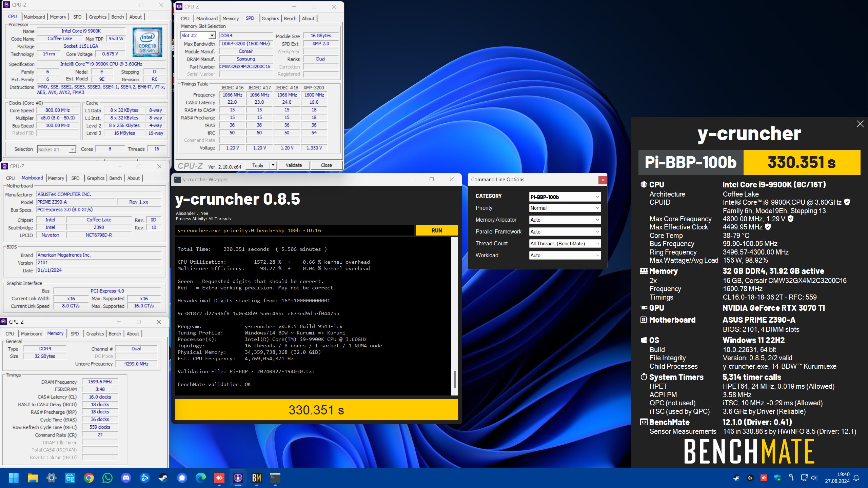This screenshot has height=488, width=868.
Task: Open the Priority Normal dropdown
Action: (x=565, y=208)
